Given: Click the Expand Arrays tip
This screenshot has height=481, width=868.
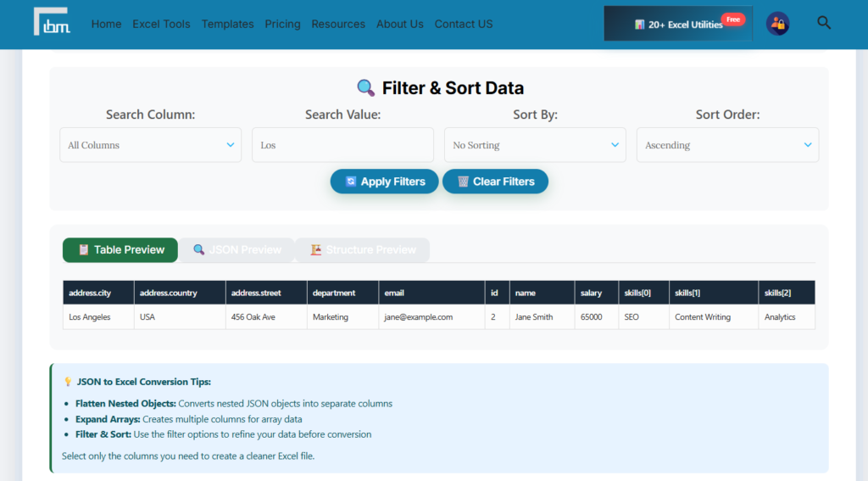Looking at the screenshot, I should (189, 419).
